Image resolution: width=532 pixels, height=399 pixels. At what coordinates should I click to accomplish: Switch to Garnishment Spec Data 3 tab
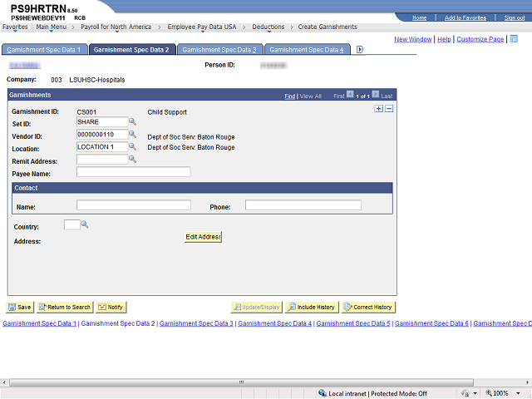coord(219,50)
